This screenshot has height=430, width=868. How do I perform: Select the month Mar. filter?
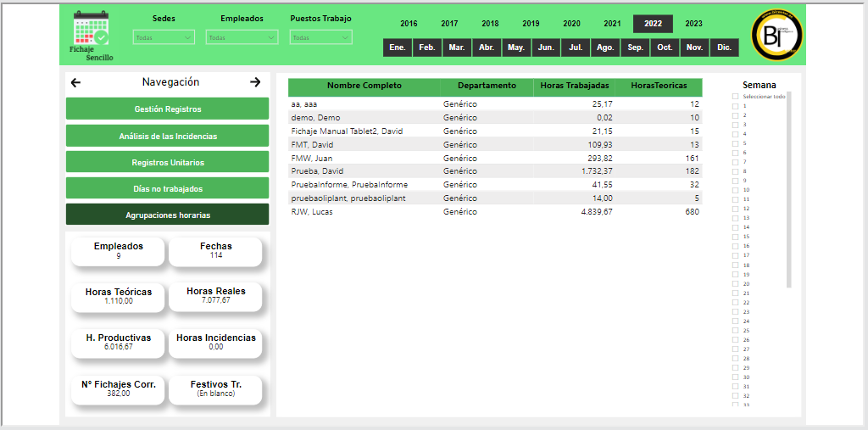457,47
